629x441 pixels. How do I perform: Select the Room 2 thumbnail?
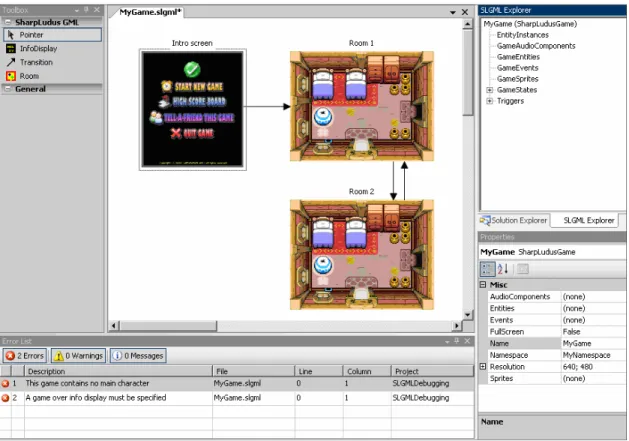click(362, 255)
